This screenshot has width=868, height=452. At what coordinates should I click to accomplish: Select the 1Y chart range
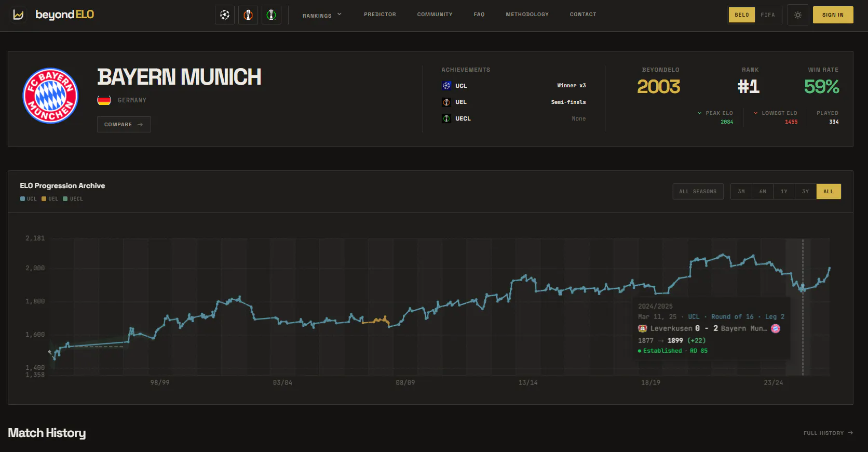pyautogui.click(x=784, y=192)
